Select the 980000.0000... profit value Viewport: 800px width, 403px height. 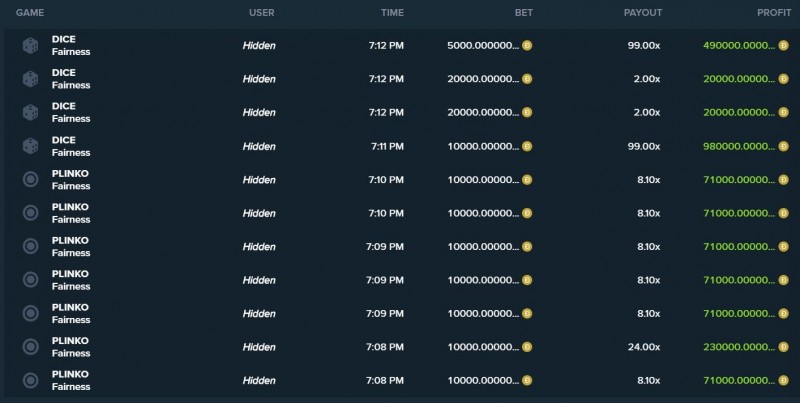click(x=739, y=146)
